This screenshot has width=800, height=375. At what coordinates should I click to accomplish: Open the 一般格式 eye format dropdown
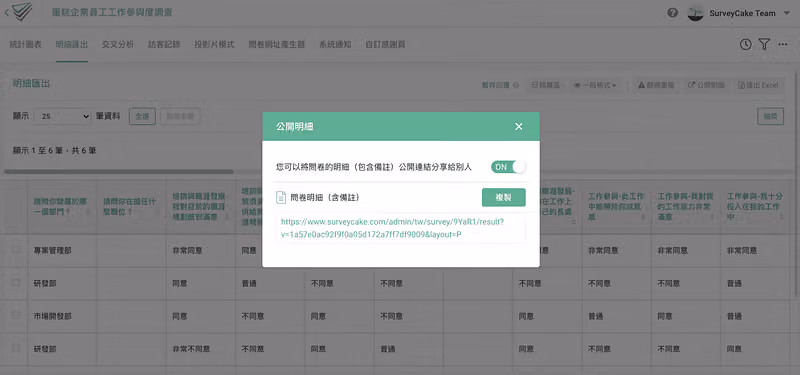[x=595, y=85]
